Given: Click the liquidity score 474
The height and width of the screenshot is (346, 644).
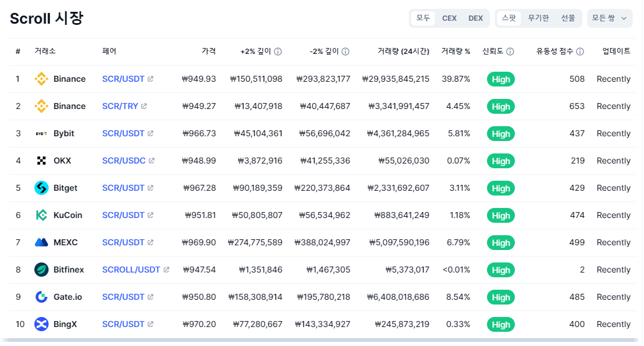Looking at the screenshot, I should coord(577,215).
